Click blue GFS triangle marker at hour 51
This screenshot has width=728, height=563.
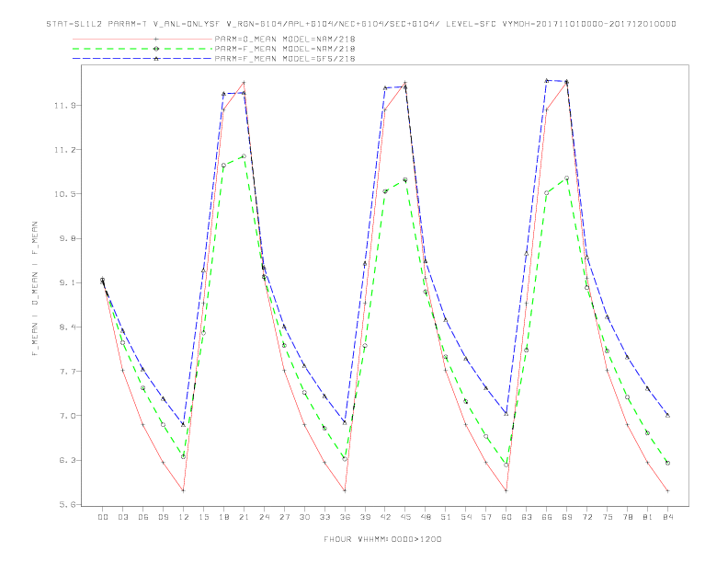click(446, 319)
